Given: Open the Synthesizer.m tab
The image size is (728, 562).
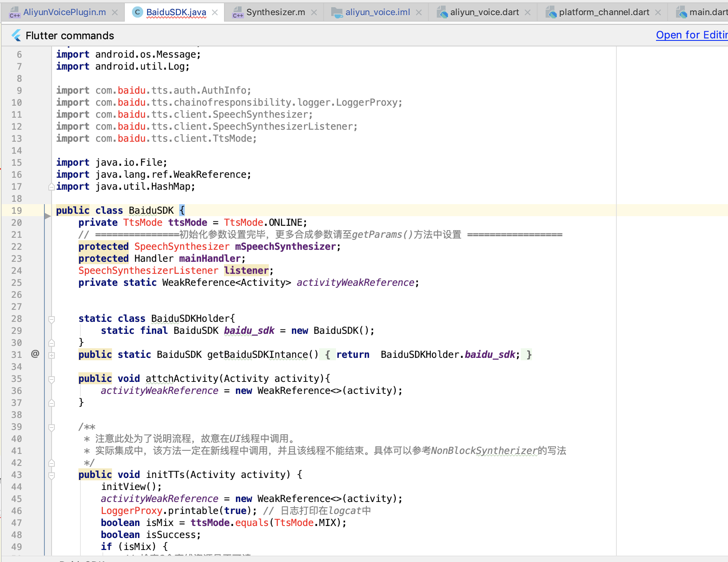Looking at the screenshot, I should [x=276, y=12].
